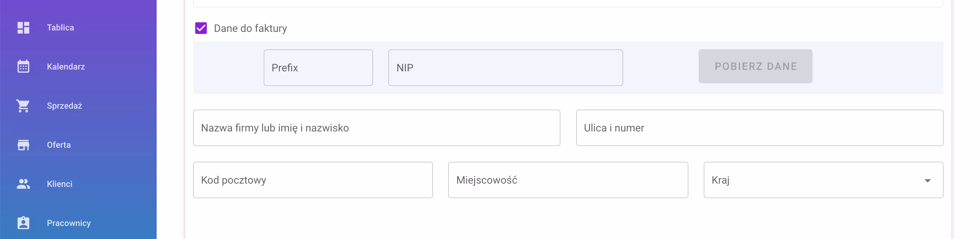
Task: Expand the Kraj dropdown arrow
Action: (x=927, y=180)
